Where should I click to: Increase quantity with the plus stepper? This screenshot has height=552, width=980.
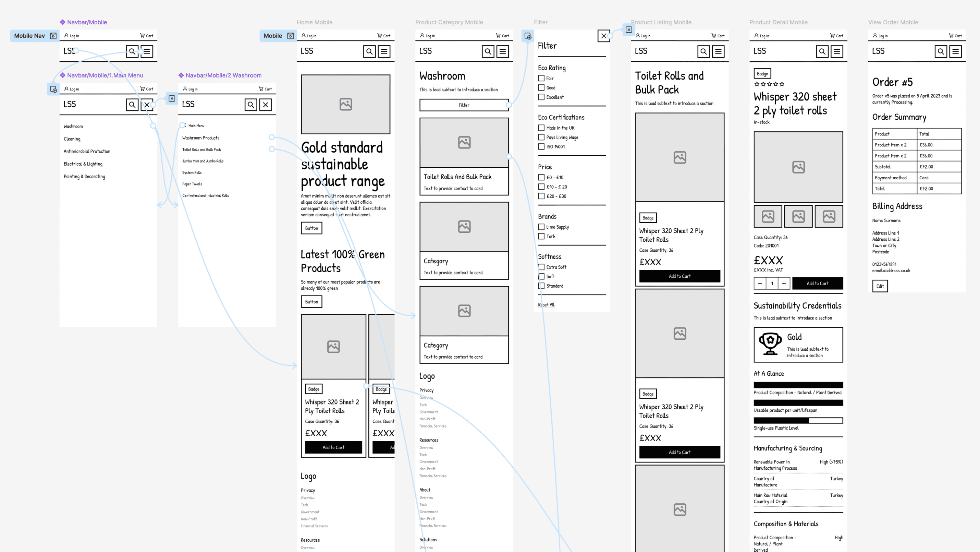point(784,284)
